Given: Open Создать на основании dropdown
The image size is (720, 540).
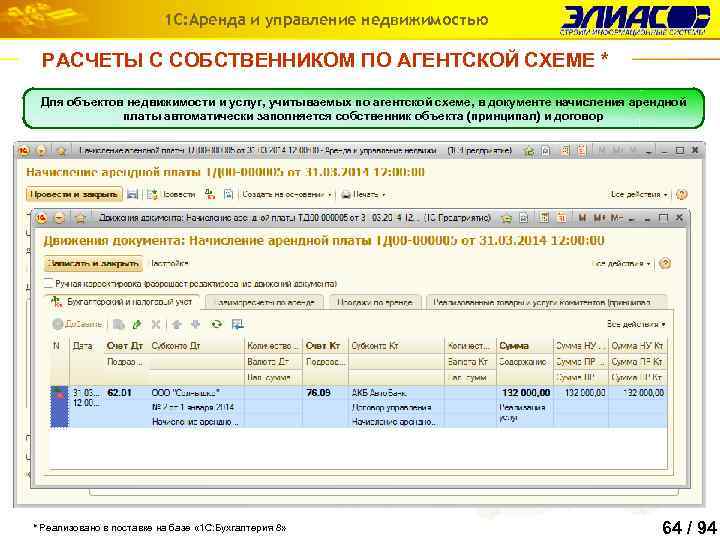Looking at the screenshot, I should [286, 195].
